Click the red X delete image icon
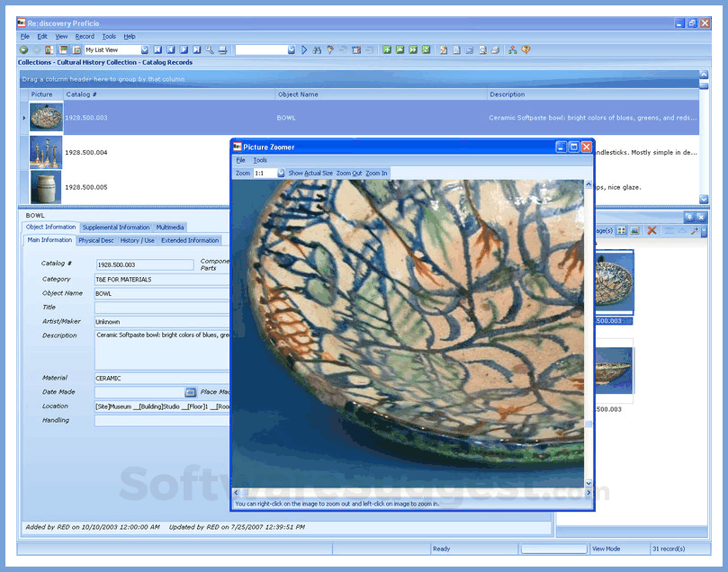 [x=652, y=231]
